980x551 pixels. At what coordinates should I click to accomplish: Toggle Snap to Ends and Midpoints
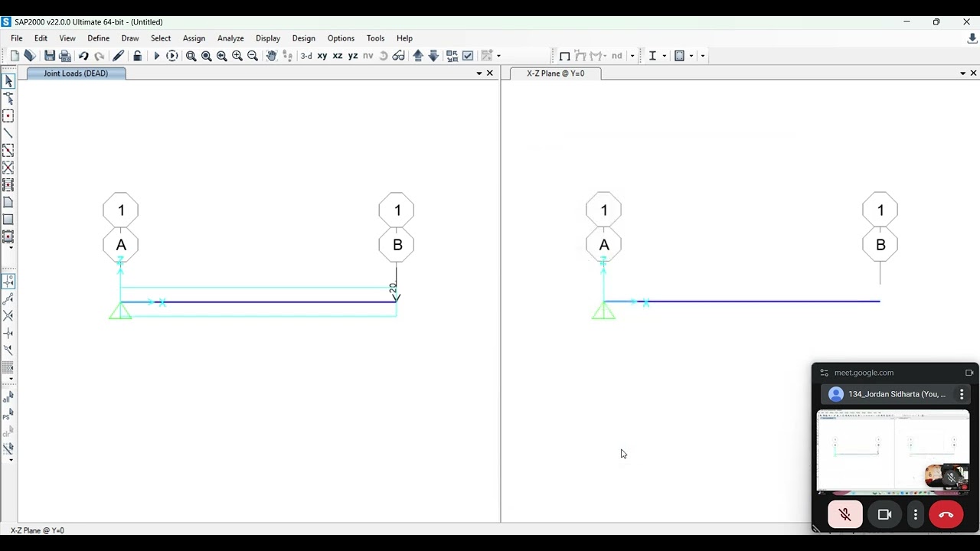tap(8, 299)
